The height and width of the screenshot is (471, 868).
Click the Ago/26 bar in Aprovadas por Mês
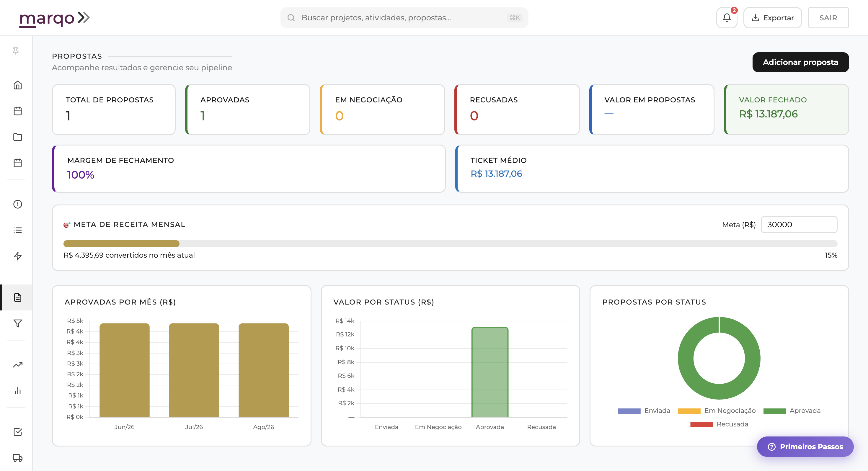tap(263, 370)
